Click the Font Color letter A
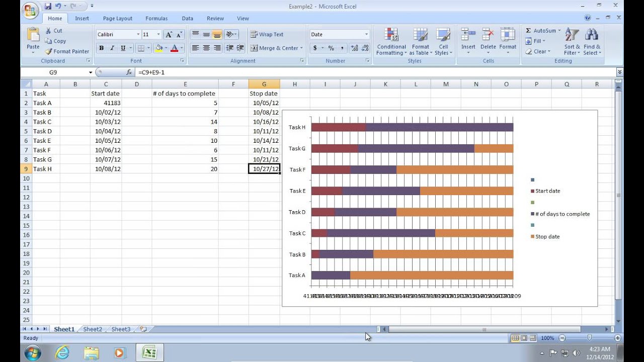The width and height of the screenshot is (644, 362). click(175, 48)
